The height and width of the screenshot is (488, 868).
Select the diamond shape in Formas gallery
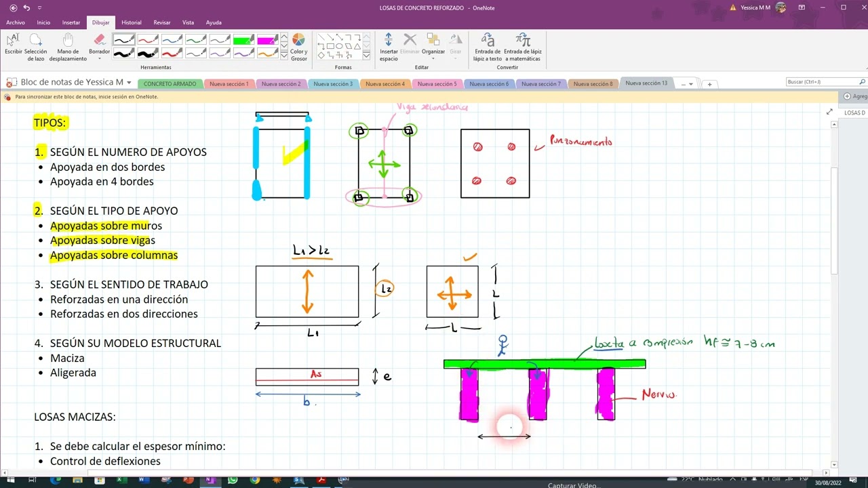(x=321, y=55)
